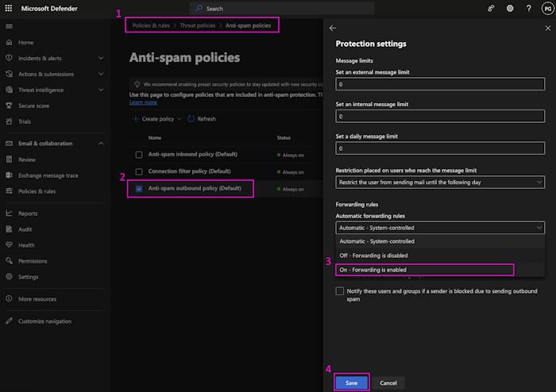Click the Actions & submissions icon
The height and width of the screenshot is (392, 556).
tap(10, 74)
